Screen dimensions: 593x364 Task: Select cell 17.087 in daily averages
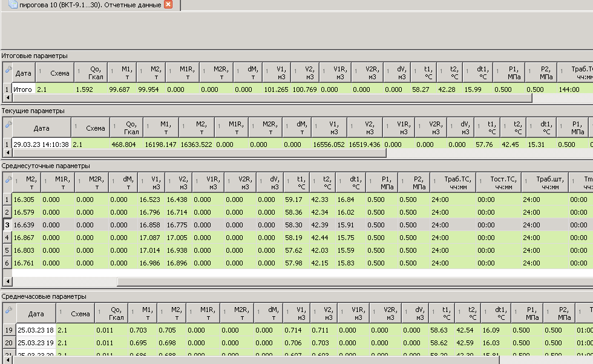click(151, 238)
